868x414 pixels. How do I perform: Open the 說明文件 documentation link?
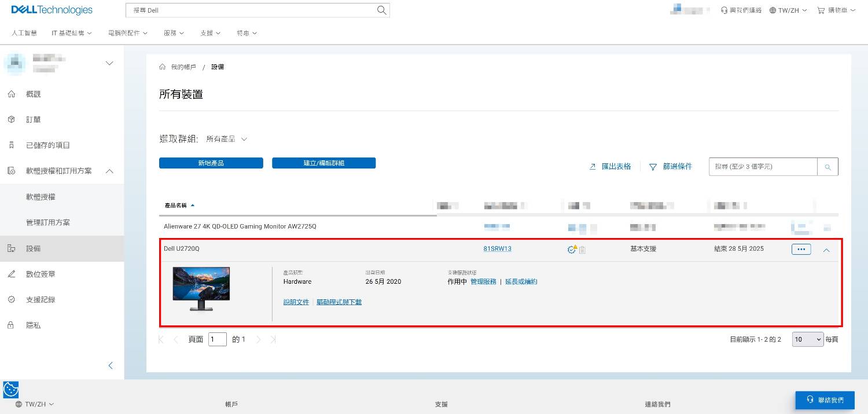296,302
